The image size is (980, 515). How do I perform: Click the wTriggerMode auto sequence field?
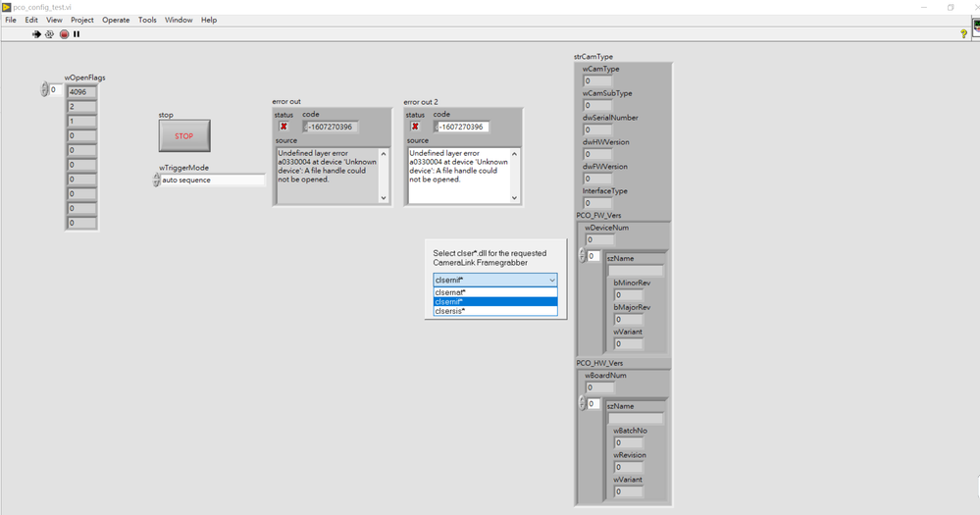pyautogui.click(x=213, y=180)
